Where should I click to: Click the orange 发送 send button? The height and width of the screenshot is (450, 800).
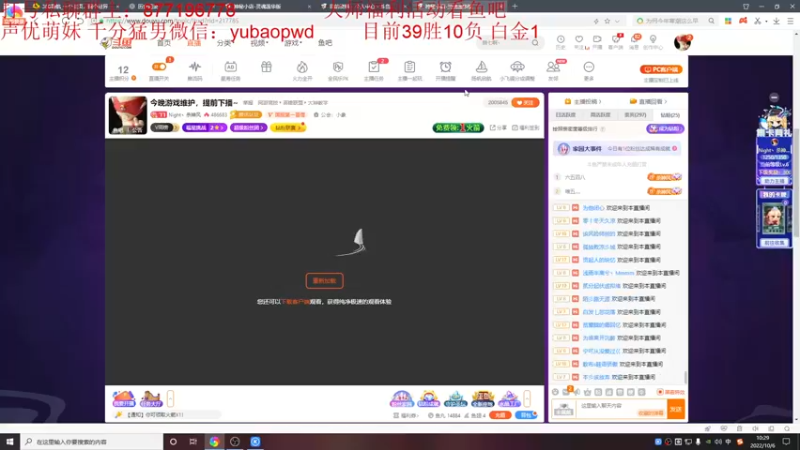(x=676, y=409)
